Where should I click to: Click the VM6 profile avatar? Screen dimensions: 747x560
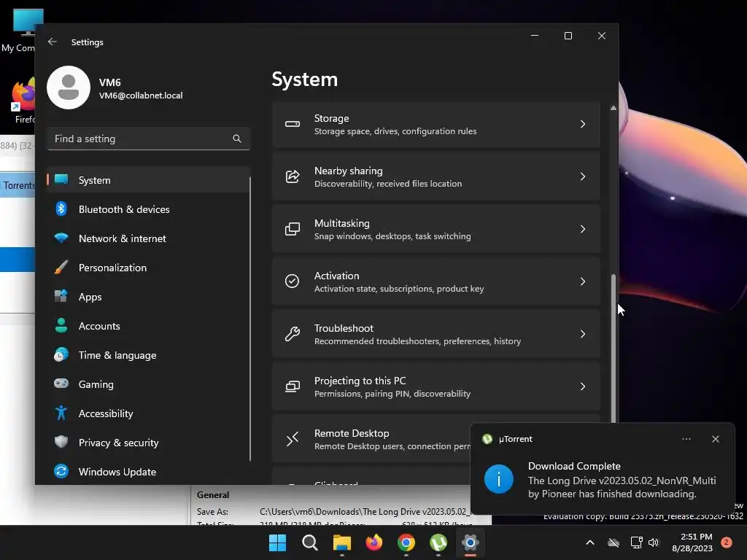[69, 87]
